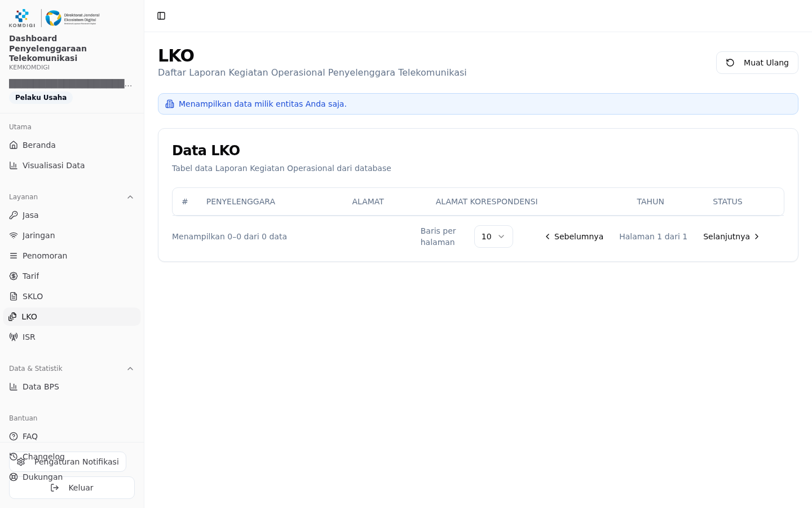Open the Penomoran menu item
This screenshot has width=812, height=508.
pos(72,256)
